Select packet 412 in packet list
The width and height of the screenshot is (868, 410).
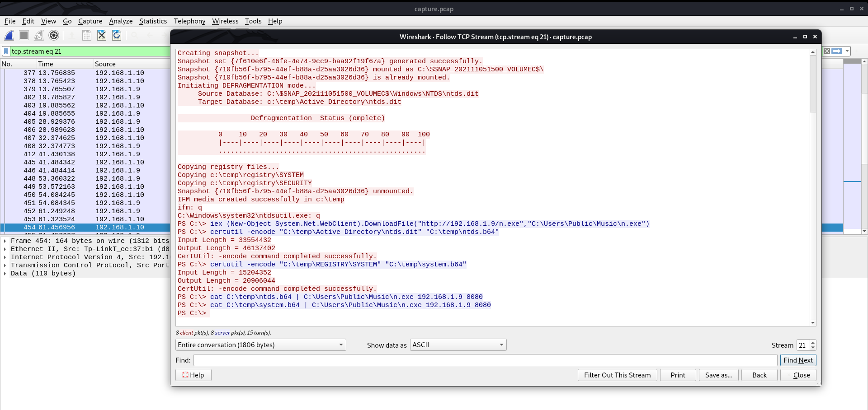[86, 154]
